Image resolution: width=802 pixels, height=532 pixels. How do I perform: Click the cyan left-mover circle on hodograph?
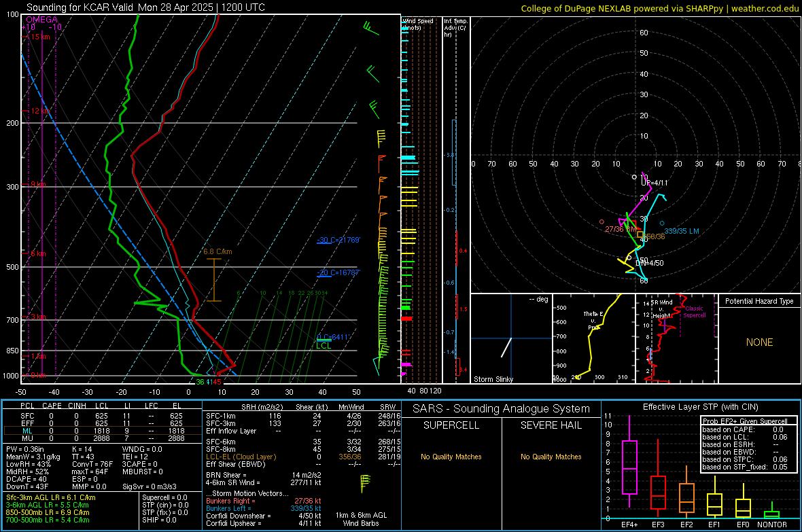pos(662,223)
